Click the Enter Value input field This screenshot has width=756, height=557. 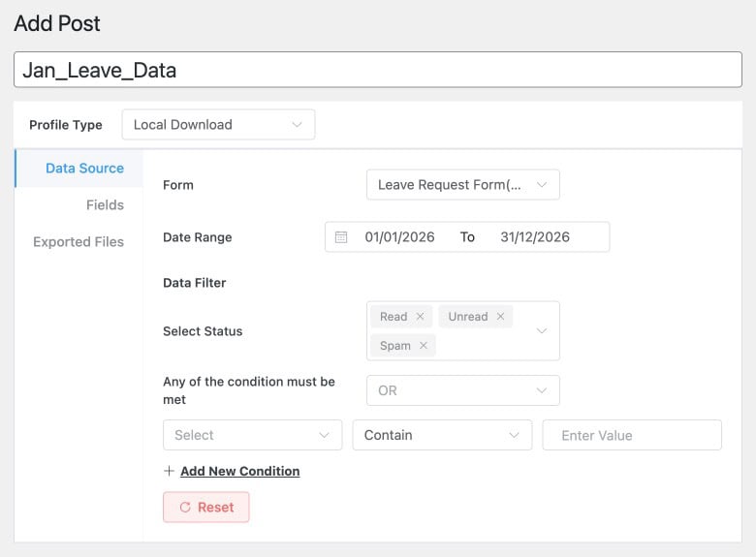point(632,435)
